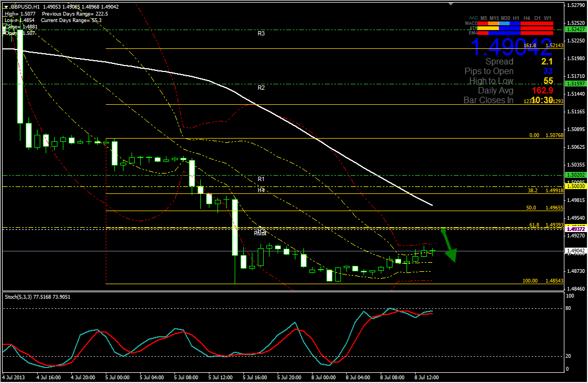Click the EMA row label in dashboard
This screenshot has width=588, height=383.
click(x=473, y=33)
